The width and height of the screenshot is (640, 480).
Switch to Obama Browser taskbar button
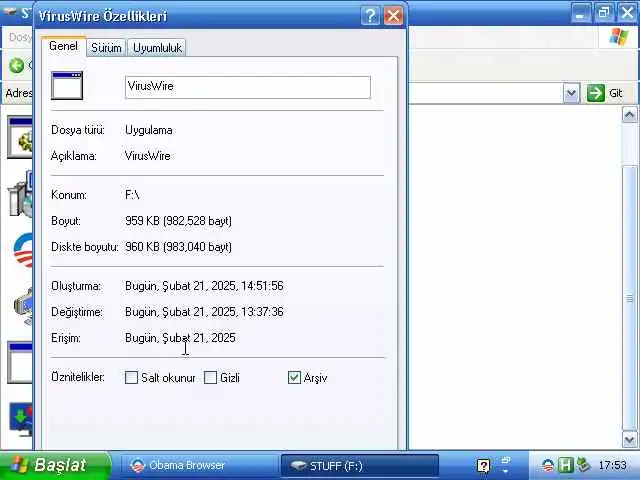[x=198, y=466]
